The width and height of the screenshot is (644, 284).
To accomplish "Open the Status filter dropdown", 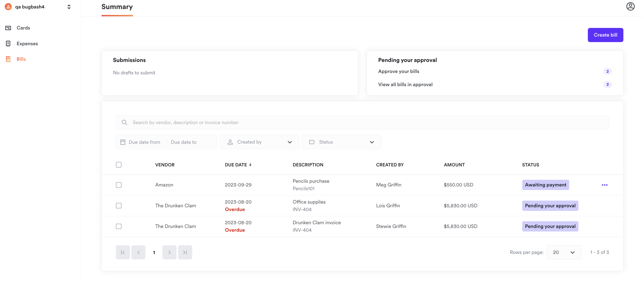I will [341, 142].
